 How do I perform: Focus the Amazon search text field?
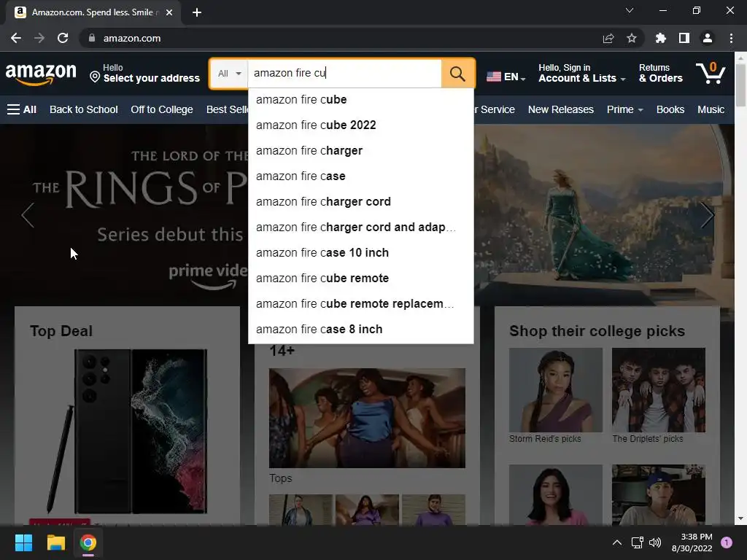(344, 74)
